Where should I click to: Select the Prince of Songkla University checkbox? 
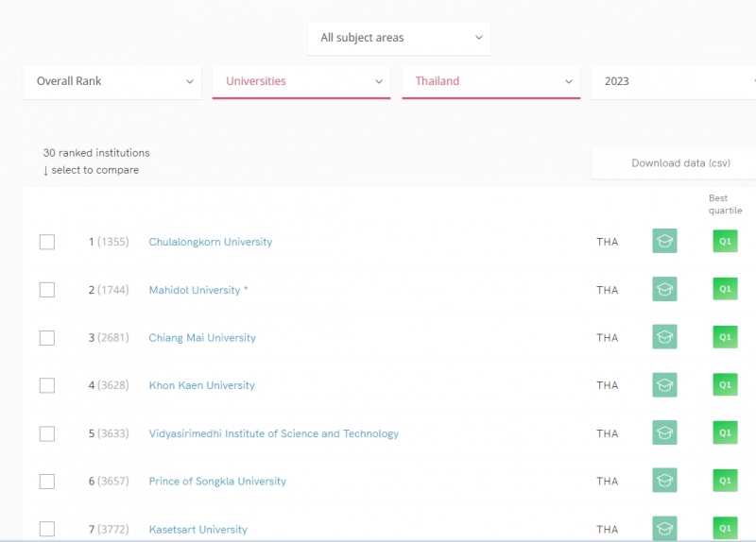(x=46, y=482)
